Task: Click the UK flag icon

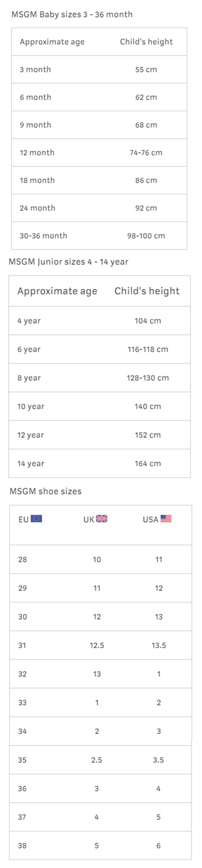Action: point(101,519)
